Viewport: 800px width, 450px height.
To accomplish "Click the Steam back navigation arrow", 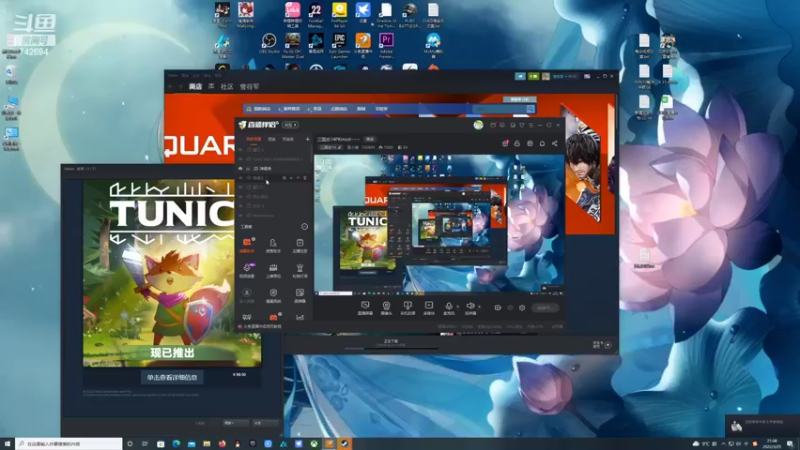I will coord(170,87).
